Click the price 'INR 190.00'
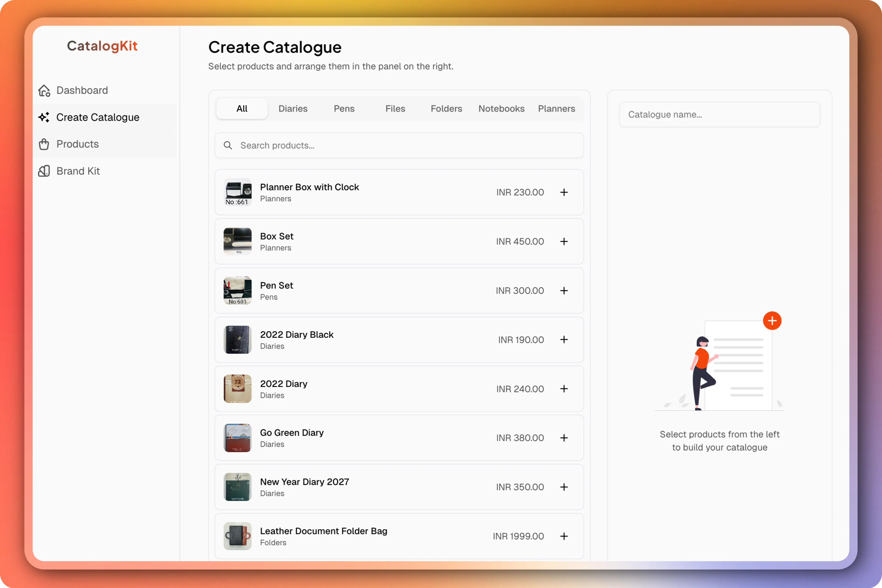Screen dimensions: 882x588 [x=521, y=340]
